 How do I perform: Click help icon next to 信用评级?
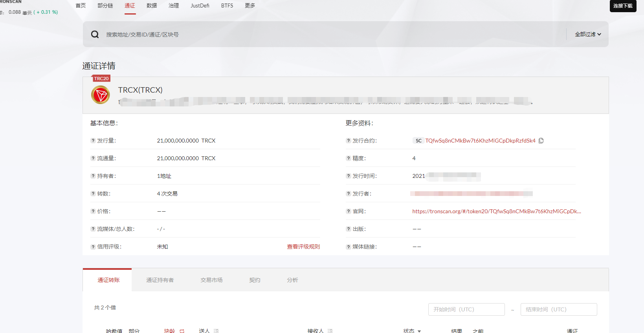click(93, 247)
